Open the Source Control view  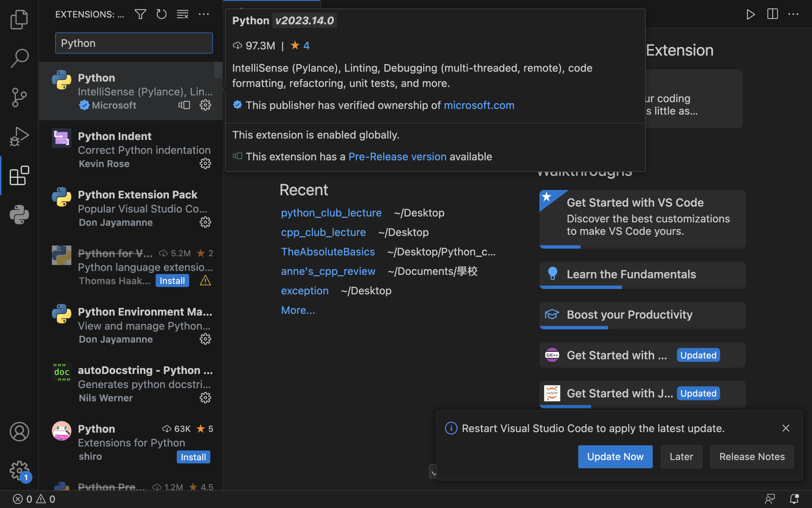pos(19,97)
